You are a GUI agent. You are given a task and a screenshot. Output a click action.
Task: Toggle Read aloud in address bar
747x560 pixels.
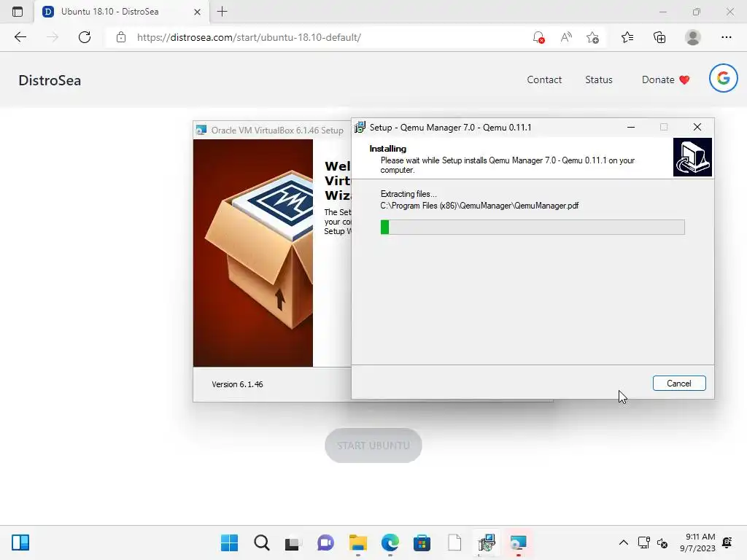coord(566,37)
